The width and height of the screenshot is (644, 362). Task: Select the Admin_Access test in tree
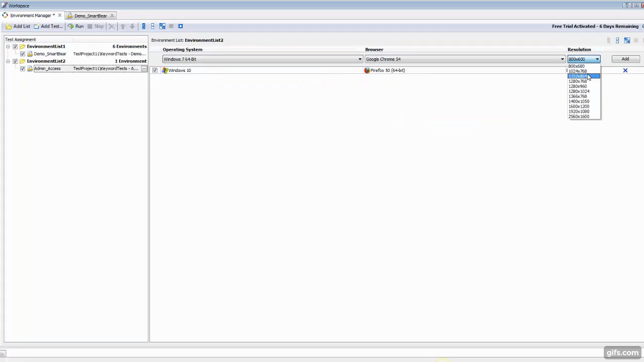point(47,68)
